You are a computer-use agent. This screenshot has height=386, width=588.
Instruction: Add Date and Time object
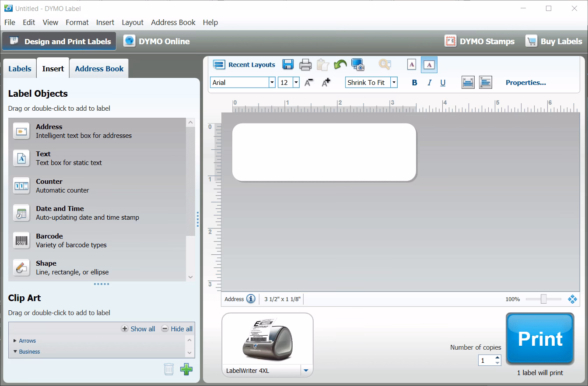click(97, 213)
